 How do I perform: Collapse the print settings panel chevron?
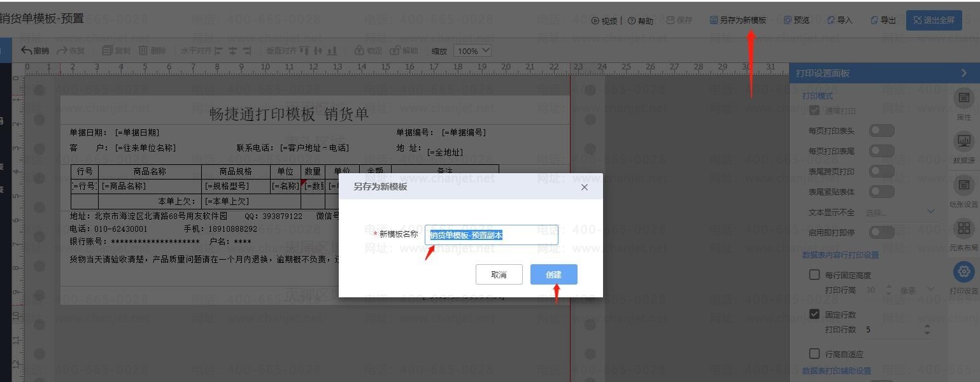click(x=963, y=73)
